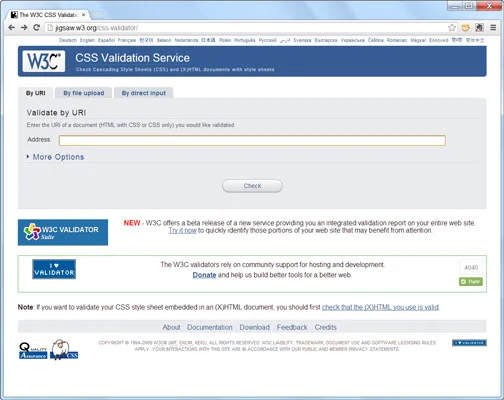504x400 pixels.
Task: Click the red NEW label
Action: (132, 223)
